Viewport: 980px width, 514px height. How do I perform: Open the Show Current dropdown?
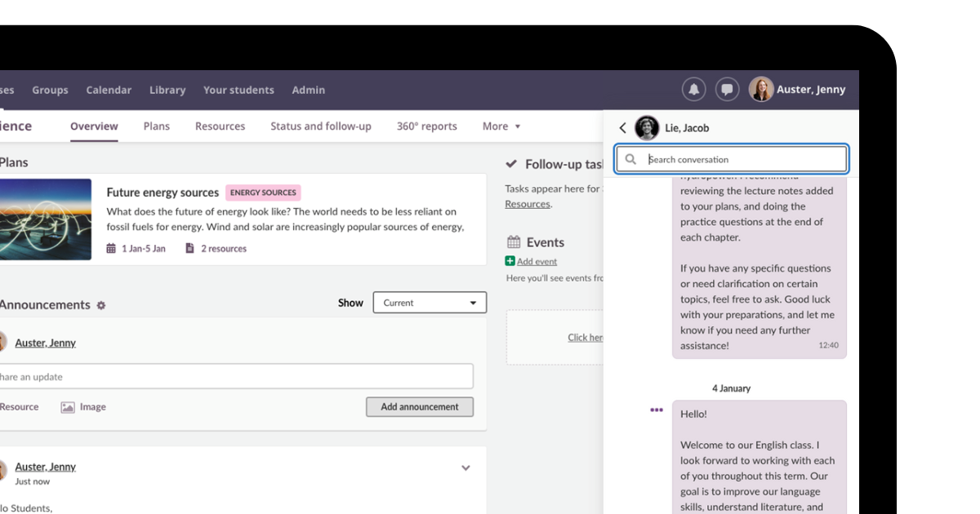pyautogui.click(x=430, y=303)
